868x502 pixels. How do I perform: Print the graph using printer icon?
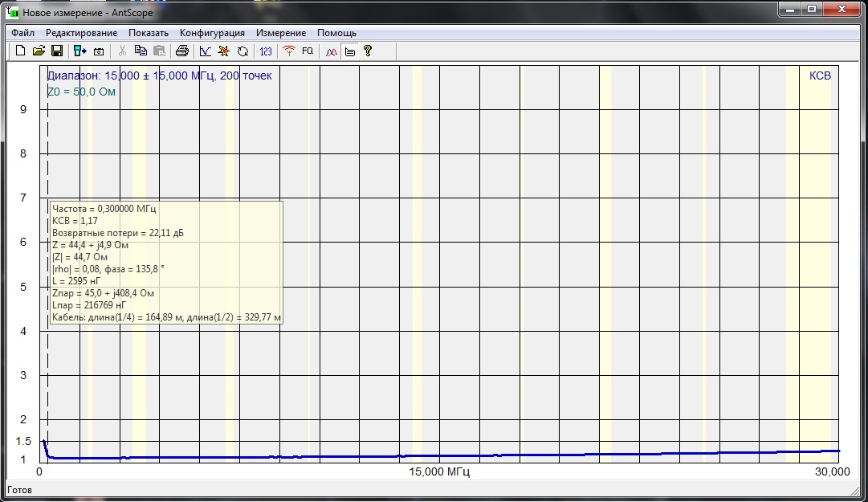pyautogui.click(x=182, y=51)
